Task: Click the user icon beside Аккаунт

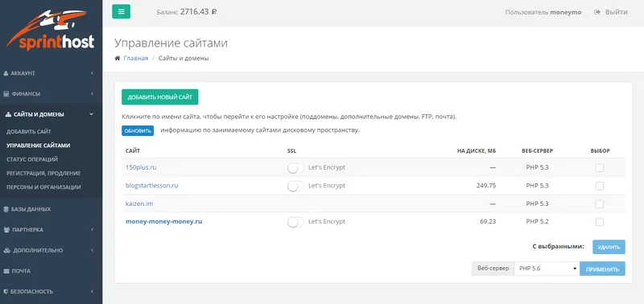Action: [6, 73]
